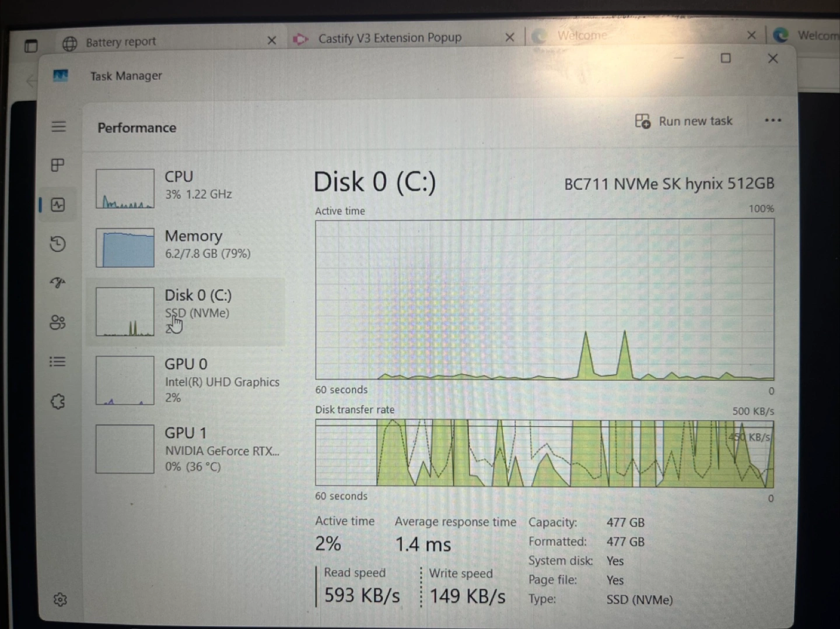Open the Startup apps icon in sidebar
The height and width of the screenshot is (629, 840).
point(58,283)
